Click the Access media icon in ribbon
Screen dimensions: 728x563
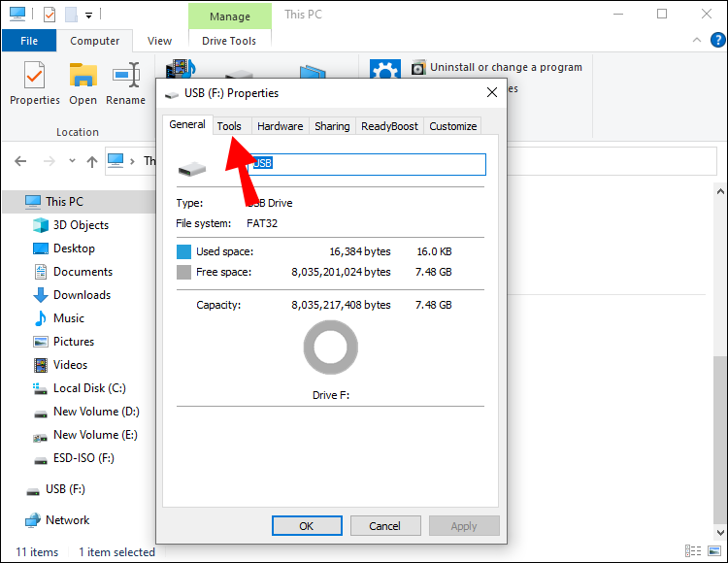pyautogui.click(x=181, y=68)
